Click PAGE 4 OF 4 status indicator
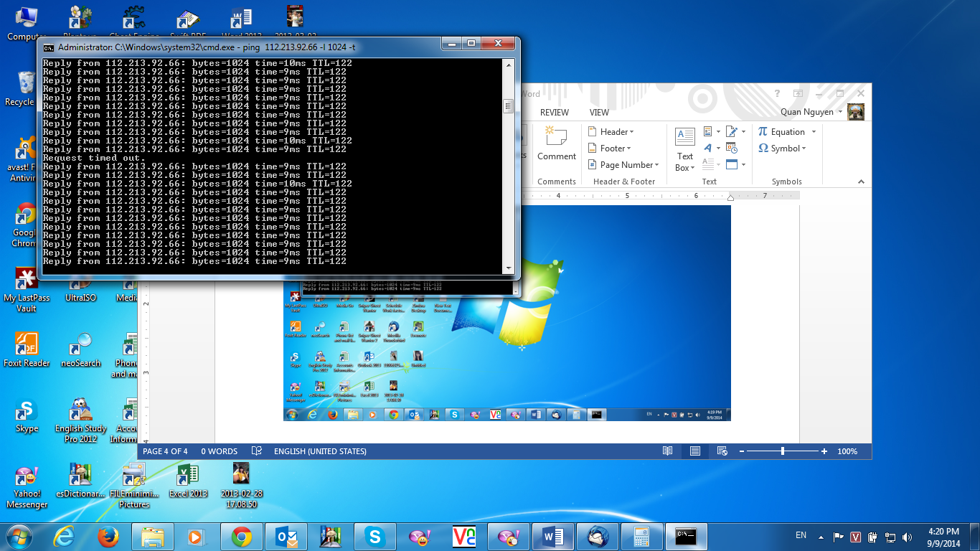This screenshot has height=551, width=980. coord(165,451)
